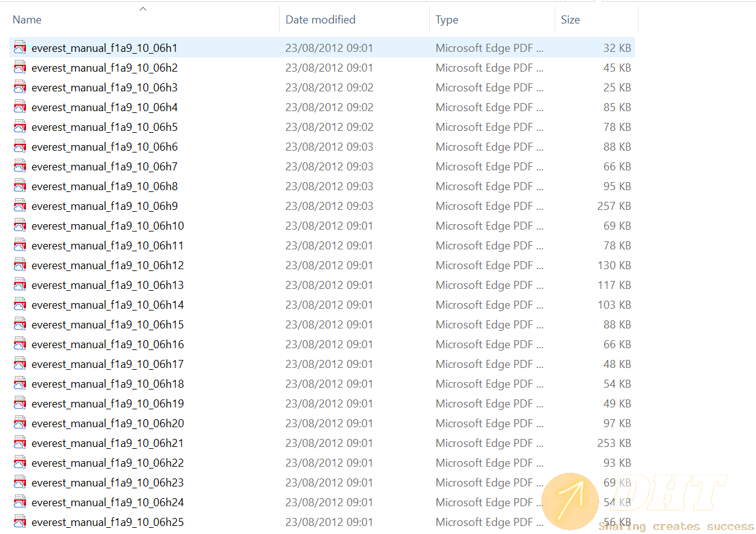Select file name everest_manual_f1a9_10_06h9
This screenshot has width=756, height=534.
point(104,206)
